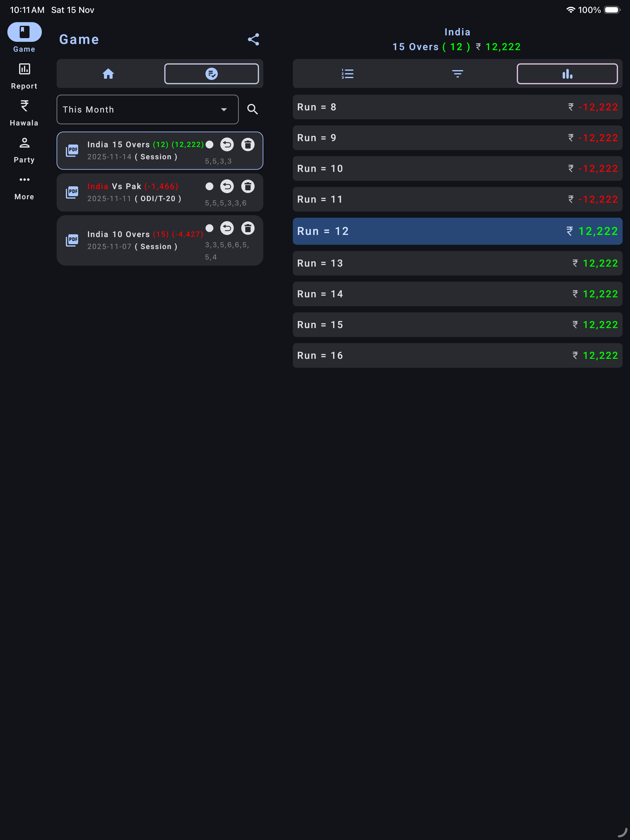Click date 2025-11-07 on India 10 Overs
This screenshot has width=630, height=840.
(x=110, y=247)
